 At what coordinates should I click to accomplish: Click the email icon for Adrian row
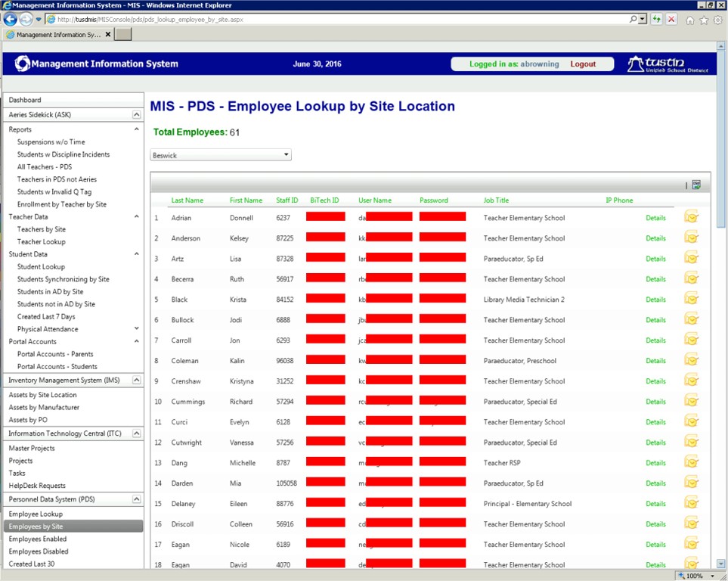(691, 217)
